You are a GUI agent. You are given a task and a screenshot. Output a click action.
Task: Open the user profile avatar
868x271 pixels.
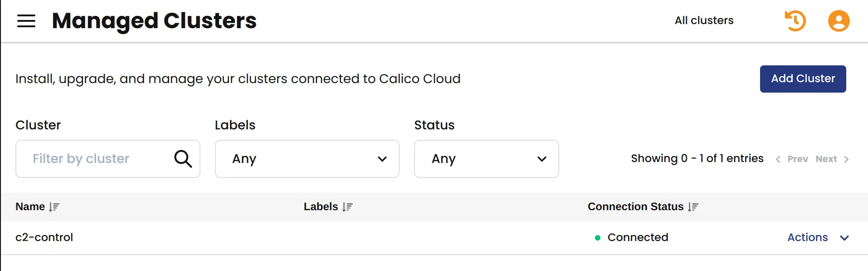click(x=839, y=21)
